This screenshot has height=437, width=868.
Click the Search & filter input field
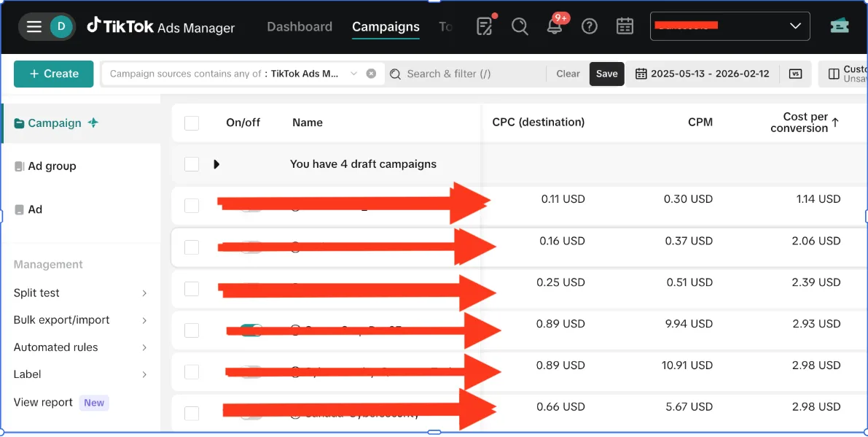coord(465,74)
